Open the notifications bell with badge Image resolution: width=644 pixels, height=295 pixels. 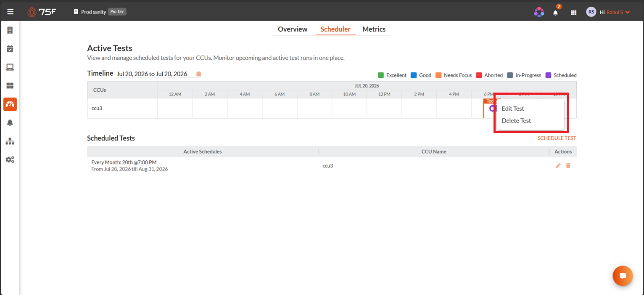click(x=556, y=12)
